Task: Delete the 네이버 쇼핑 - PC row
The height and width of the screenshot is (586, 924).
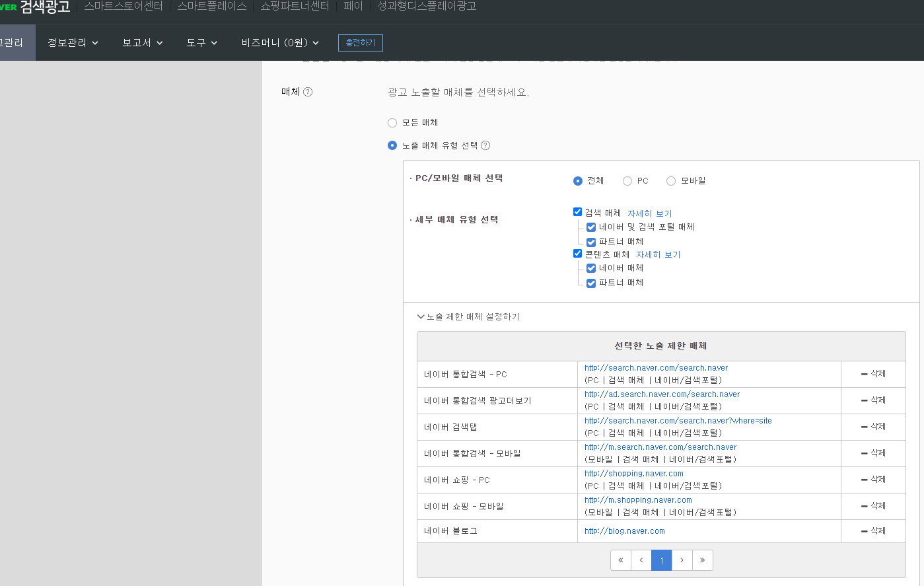Action: tap(873, 480)
